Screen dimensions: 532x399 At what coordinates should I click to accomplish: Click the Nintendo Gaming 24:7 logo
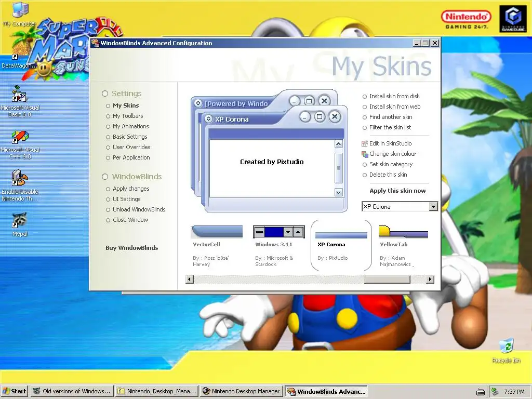click(466, 20)
